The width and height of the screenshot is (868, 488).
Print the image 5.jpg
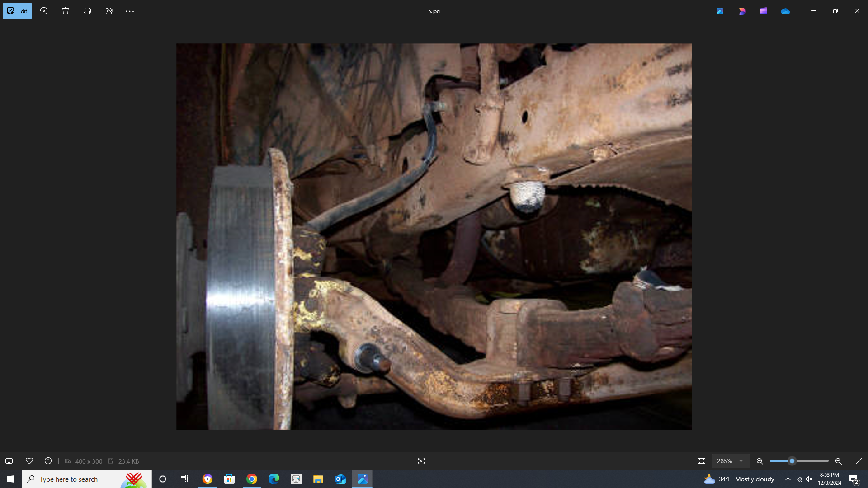[87, 11]
